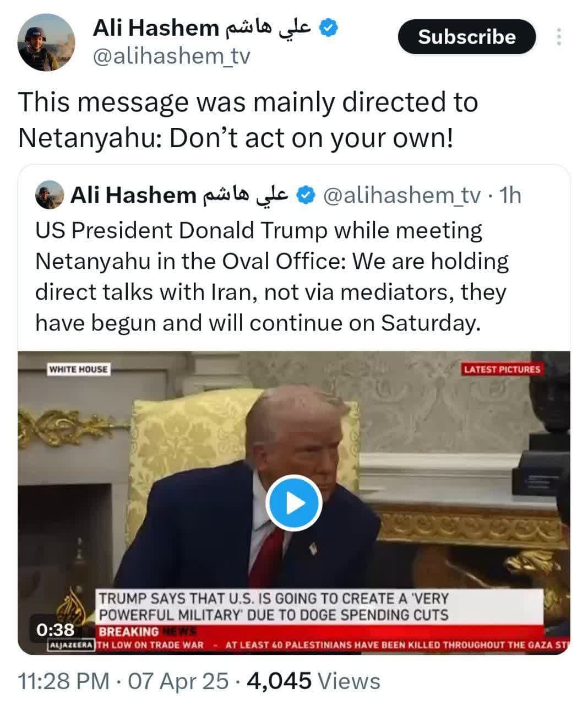
Task: Click the WHITE HOUSE label in video
Action: click(78, 369)
